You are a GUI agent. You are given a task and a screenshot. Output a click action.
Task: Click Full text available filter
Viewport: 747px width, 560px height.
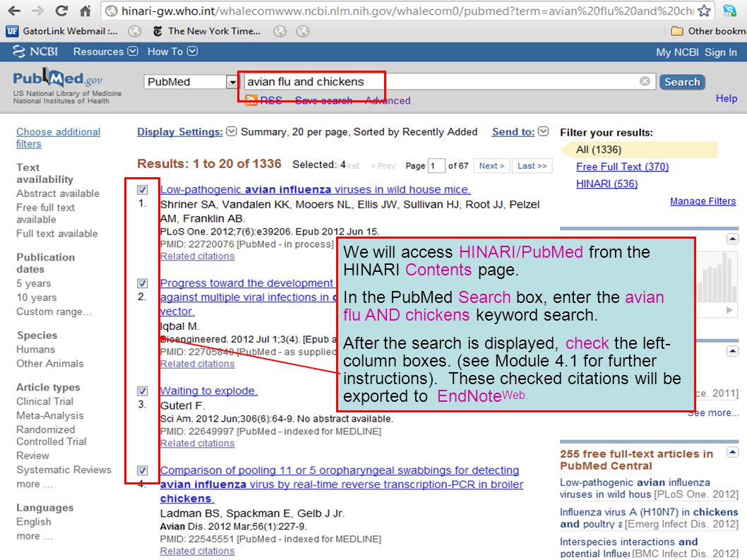[56, 234]
